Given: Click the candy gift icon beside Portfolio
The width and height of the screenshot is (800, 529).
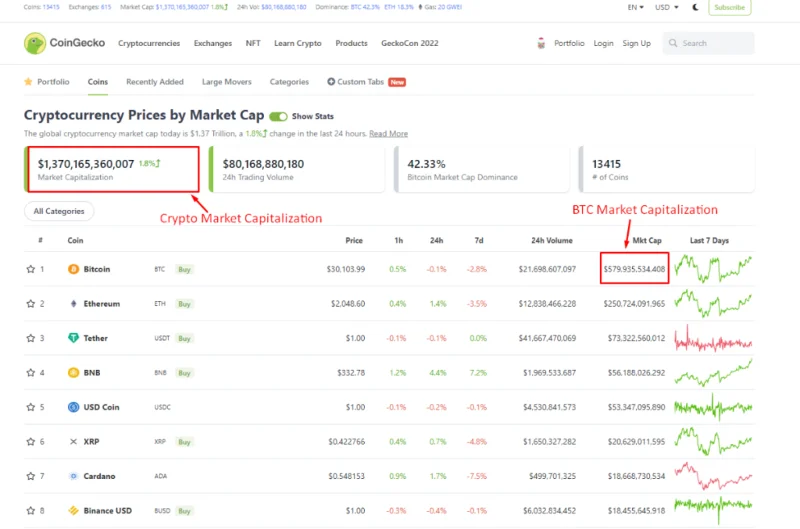Looking at the screenshot, I should pos(541,43).
